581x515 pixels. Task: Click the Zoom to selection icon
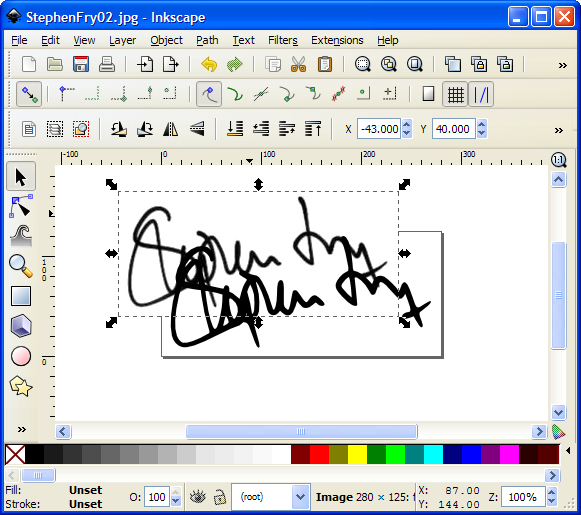click(x=363, y=64)
